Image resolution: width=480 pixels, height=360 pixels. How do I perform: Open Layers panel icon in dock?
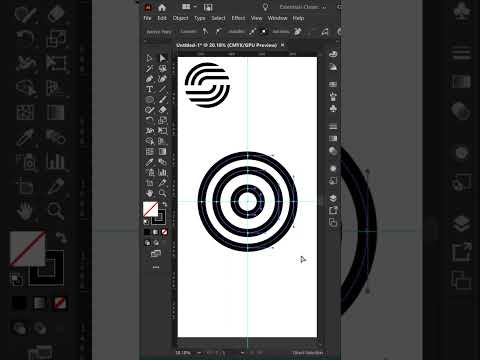333,198
